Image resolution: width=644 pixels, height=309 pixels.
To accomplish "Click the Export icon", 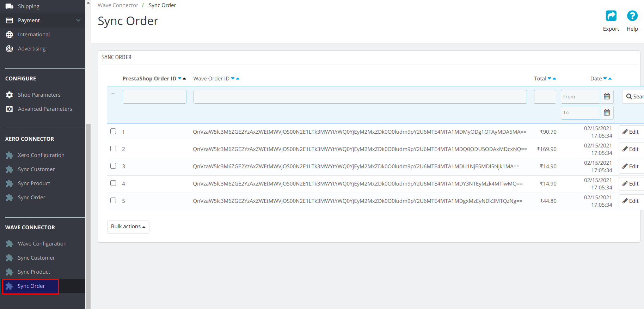I will 611,16.
